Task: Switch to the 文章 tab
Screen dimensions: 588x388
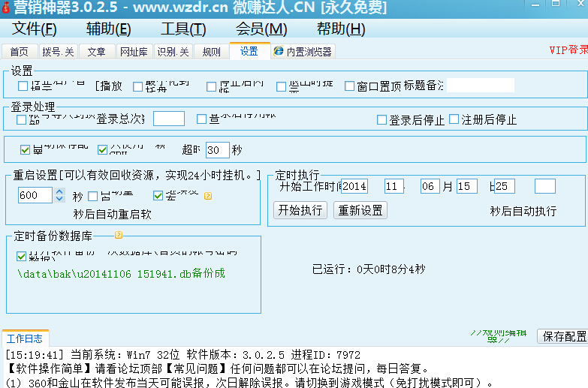Action: (x=96, y=52)
